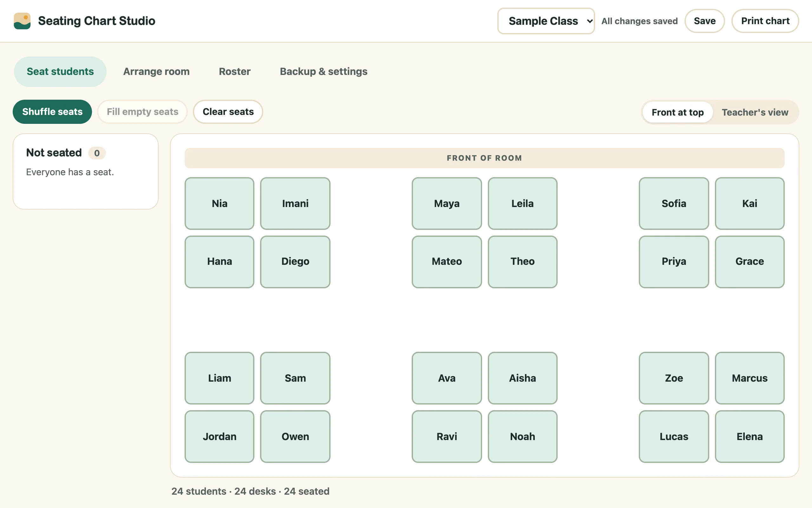This screenshot has height=508, width=812.
Task: Click the Noah desk tile
Action: 522,437
